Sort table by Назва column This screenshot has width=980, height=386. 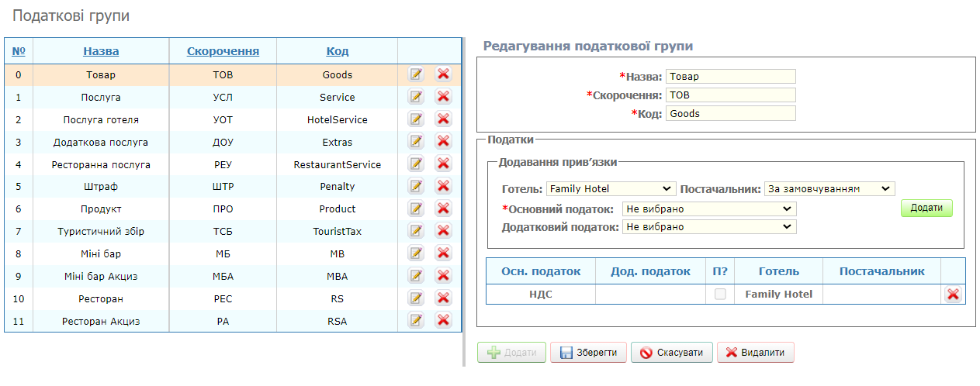click(101, 51)
